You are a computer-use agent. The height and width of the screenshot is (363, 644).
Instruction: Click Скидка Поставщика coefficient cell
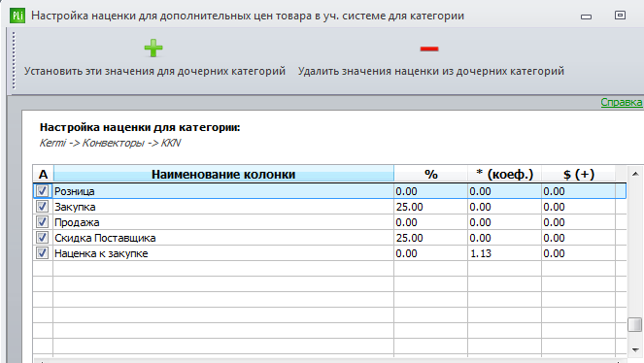click(x=505, y=238)
